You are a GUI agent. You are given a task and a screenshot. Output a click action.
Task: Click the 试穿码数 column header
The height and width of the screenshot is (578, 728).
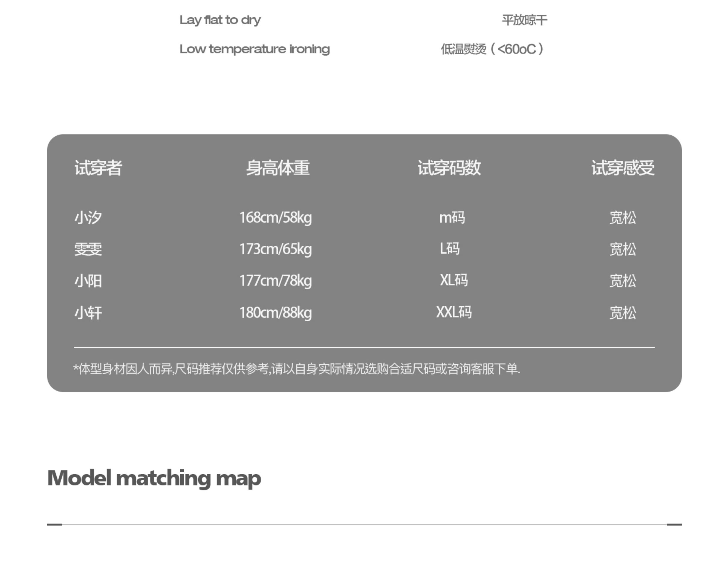449,168
